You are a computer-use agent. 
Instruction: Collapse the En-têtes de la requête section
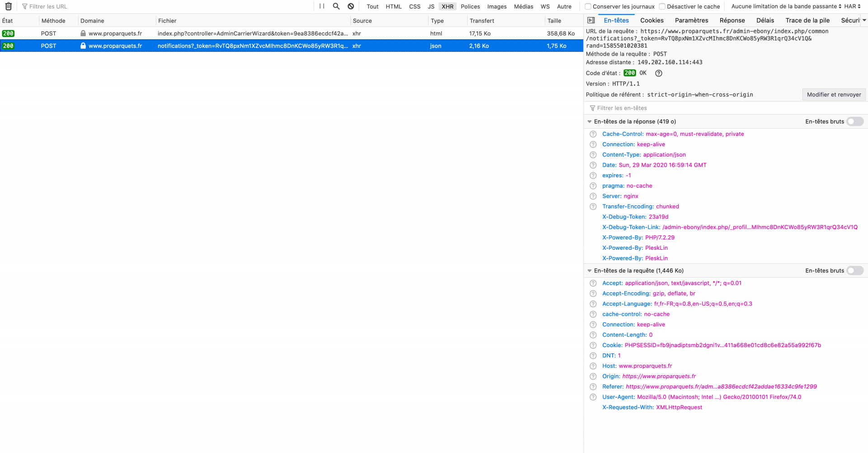[x=590, y=271]
